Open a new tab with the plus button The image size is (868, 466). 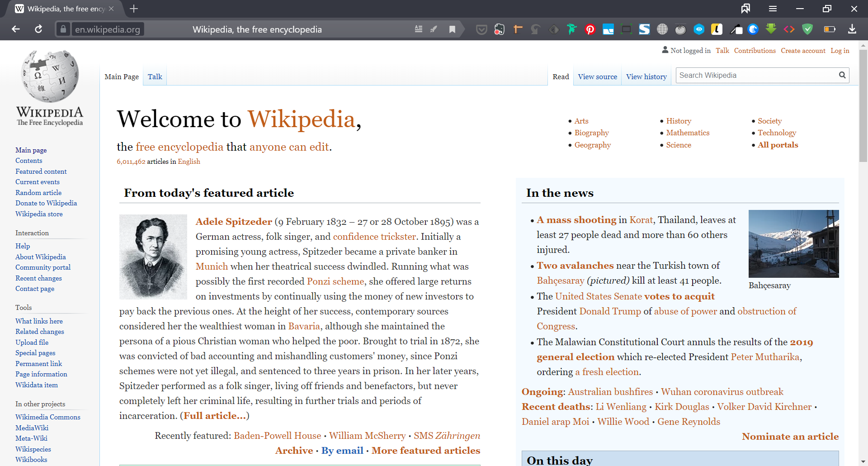pyautogui.click(x=134, y=9)
